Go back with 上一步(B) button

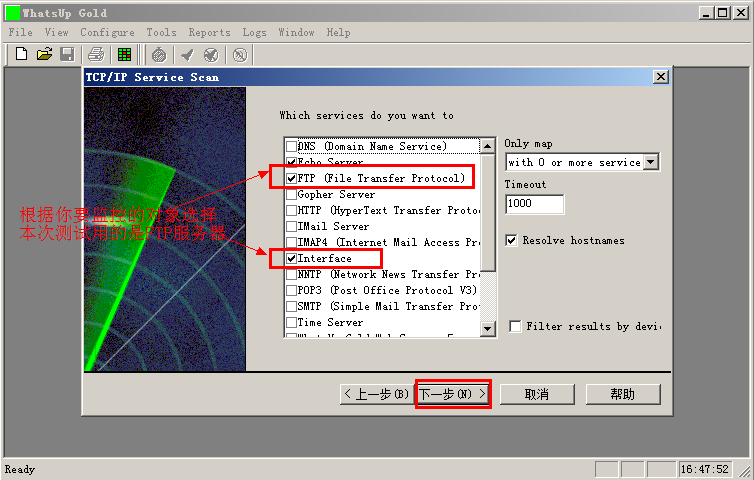click(x=377, y=394)
